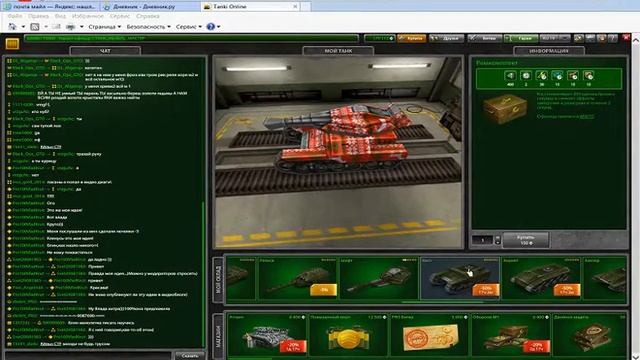Select the shop tank kit with -20% badge
The width and height of the screenshot is (640, 360).
click(x=267, y=335)
